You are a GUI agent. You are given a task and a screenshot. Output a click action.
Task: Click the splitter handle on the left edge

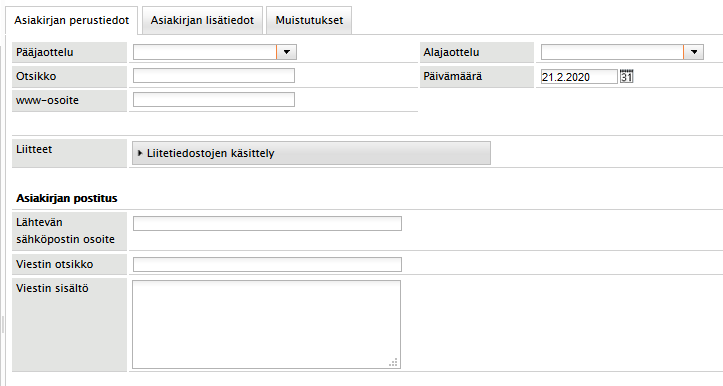point(2,324)
